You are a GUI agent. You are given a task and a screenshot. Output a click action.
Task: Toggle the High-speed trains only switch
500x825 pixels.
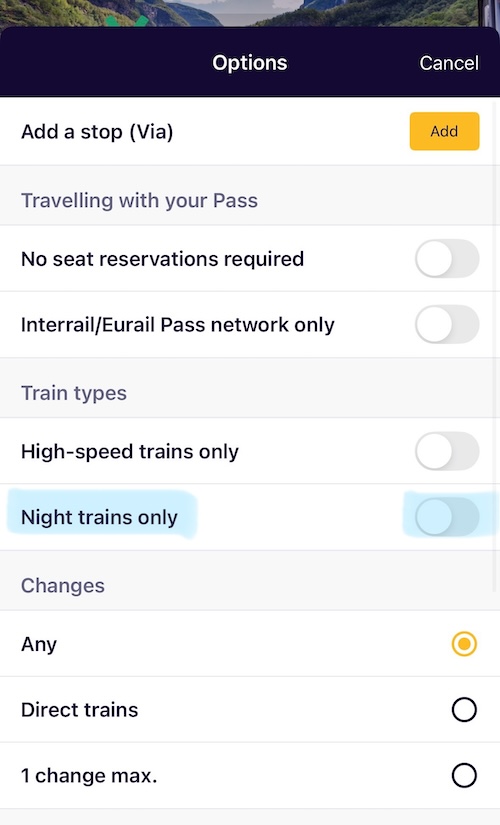447,451
